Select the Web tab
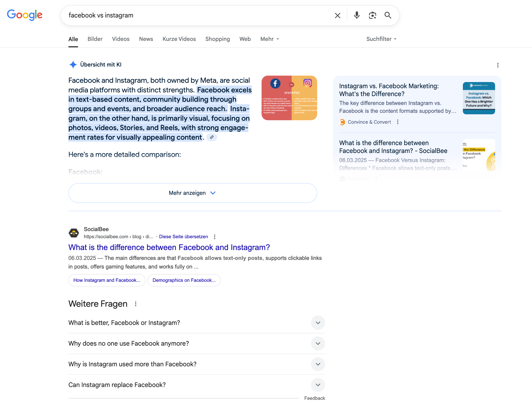Screen dimensions: 532x404 [x=245, y=39]
